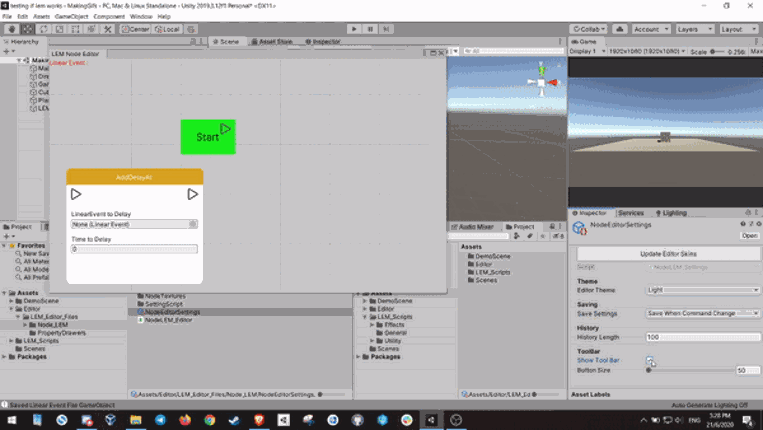Click the Button Size value field
The image size is (763, 430).
click(748, 370)
